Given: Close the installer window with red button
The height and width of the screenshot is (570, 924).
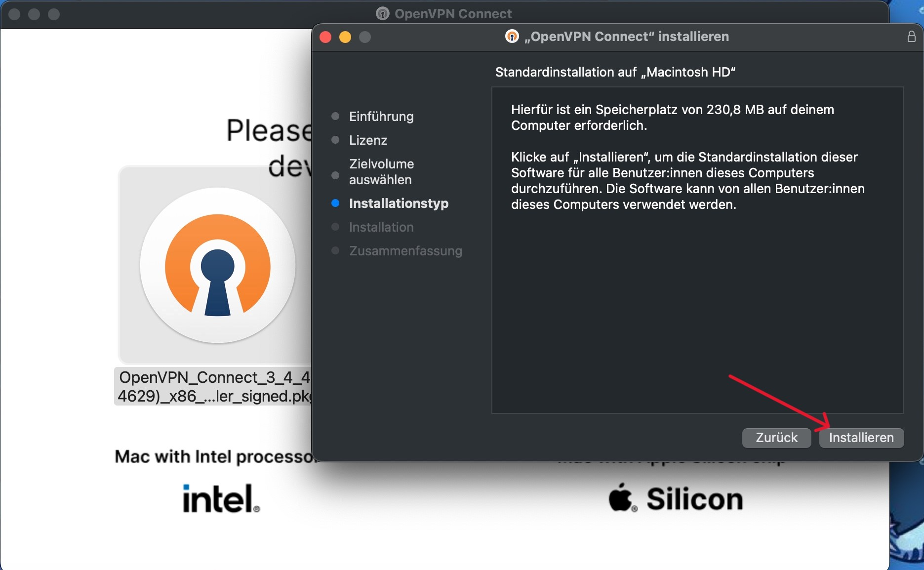Looking at the screenshot, I should tap(325, 37).
